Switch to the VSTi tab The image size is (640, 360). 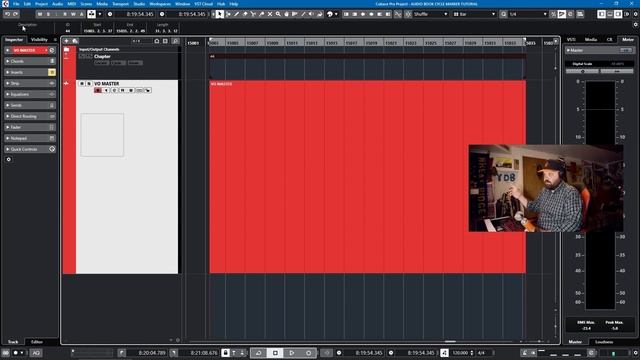tap(571, 40)
